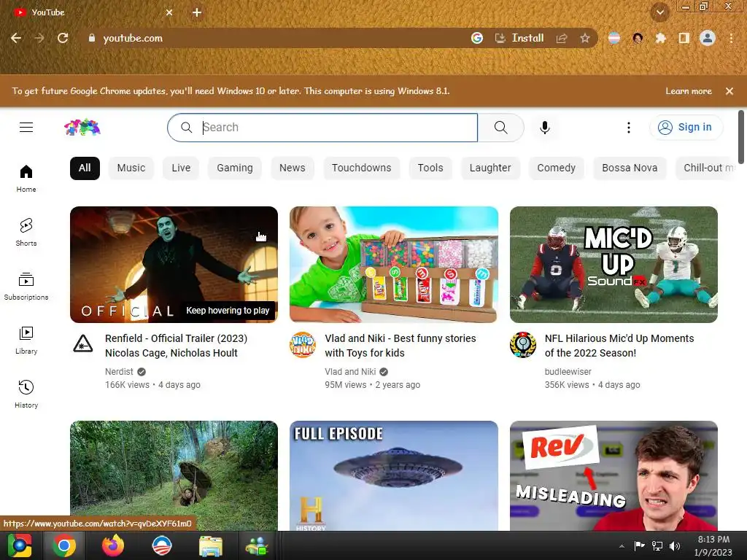
Task: Click the magnifier search button
Action: coord(500,127)
